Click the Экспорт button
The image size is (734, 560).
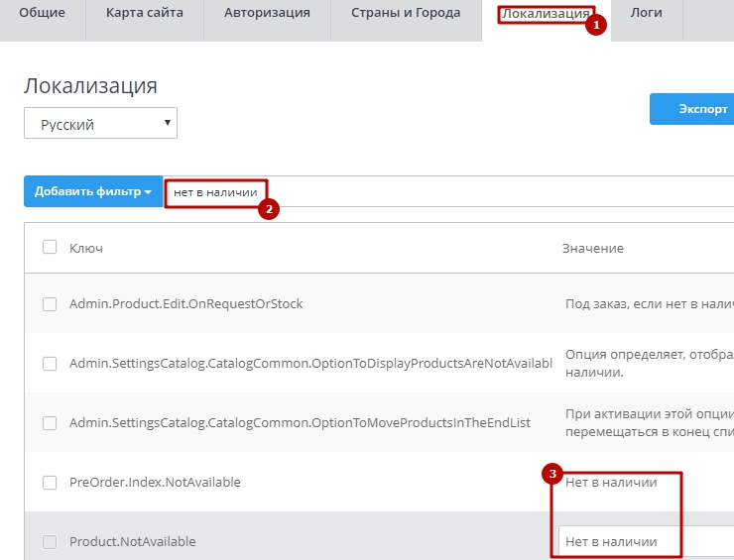[694, 109]
